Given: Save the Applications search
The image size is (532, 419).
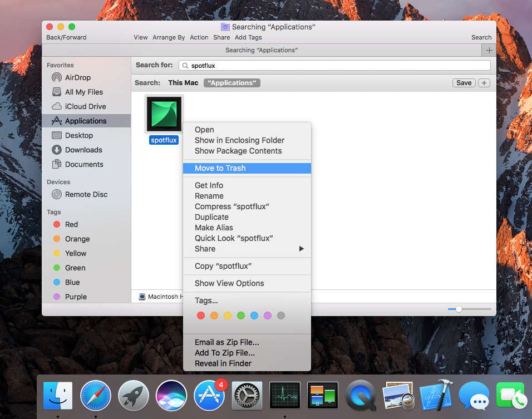Looking at the screenshot, I should pyautogui.click(x=464, y=82).
